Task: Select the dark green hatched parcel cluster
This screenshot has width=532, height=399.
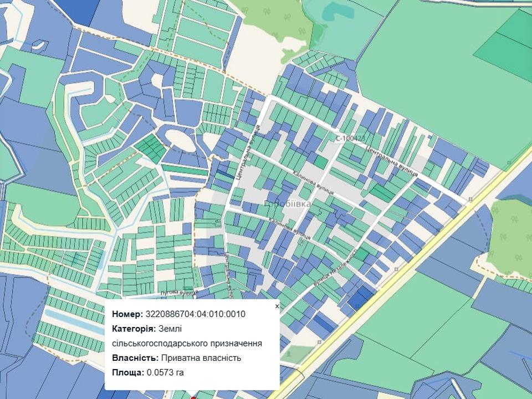Action: [x=151, y=148]
